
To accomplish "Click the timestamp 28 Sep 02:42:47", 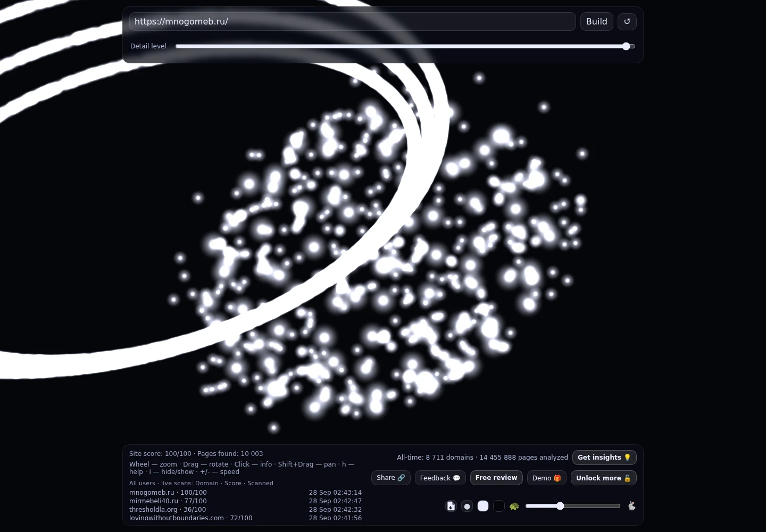I will [335, 501].
